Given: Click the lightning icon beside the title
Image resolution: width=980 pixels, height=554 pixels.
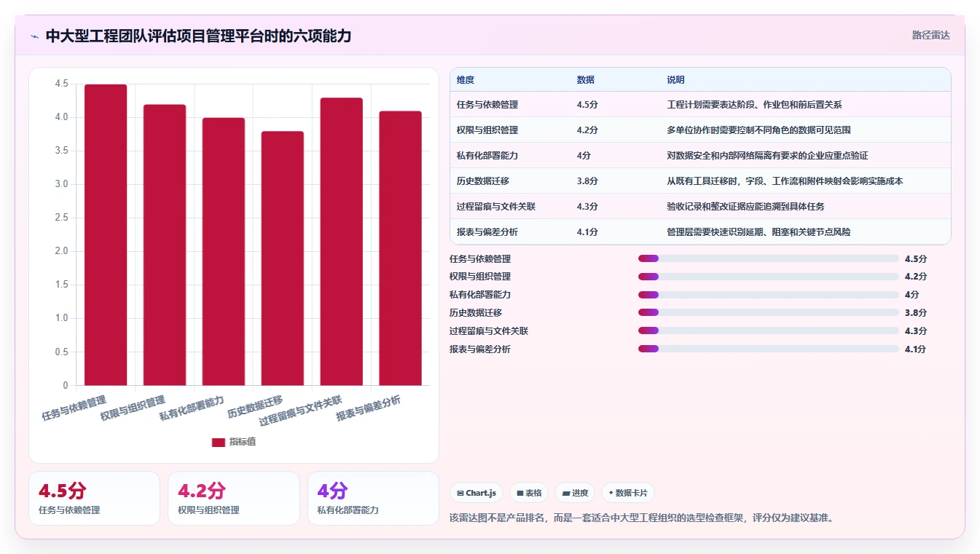Looking at the screenshot, I should [34, 36].
